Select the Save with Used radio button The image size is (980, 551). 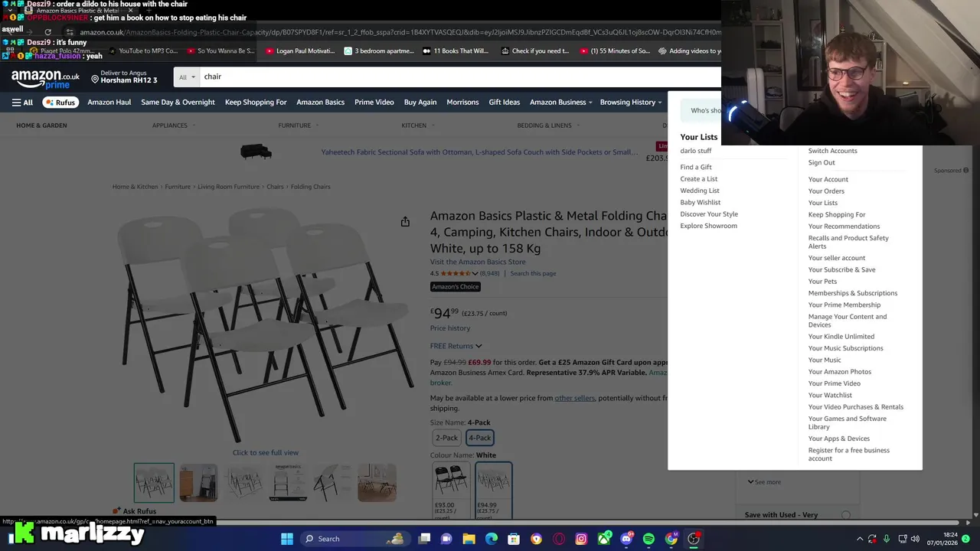[x=846, y=515]
